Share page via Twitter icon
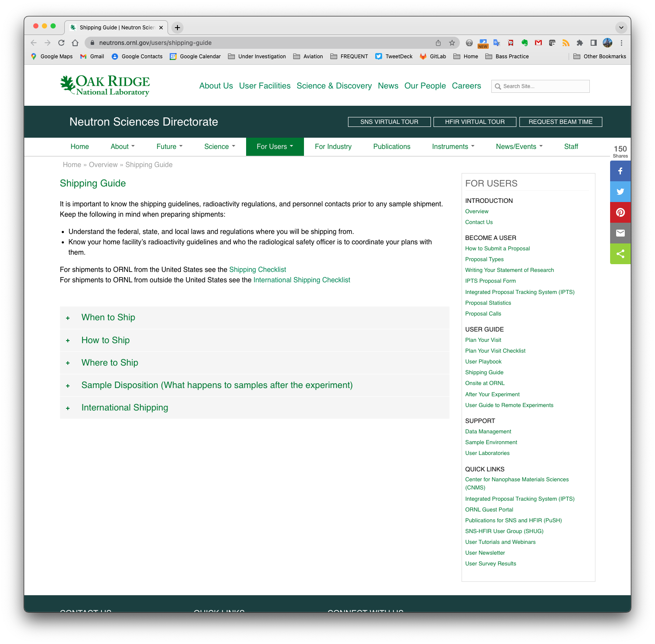Viewport: 655px width, 644px height. (x=620, y=192)
